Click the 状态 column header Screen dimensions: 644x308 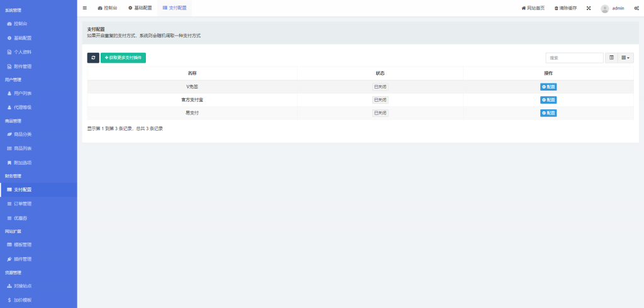pos(380,73)
